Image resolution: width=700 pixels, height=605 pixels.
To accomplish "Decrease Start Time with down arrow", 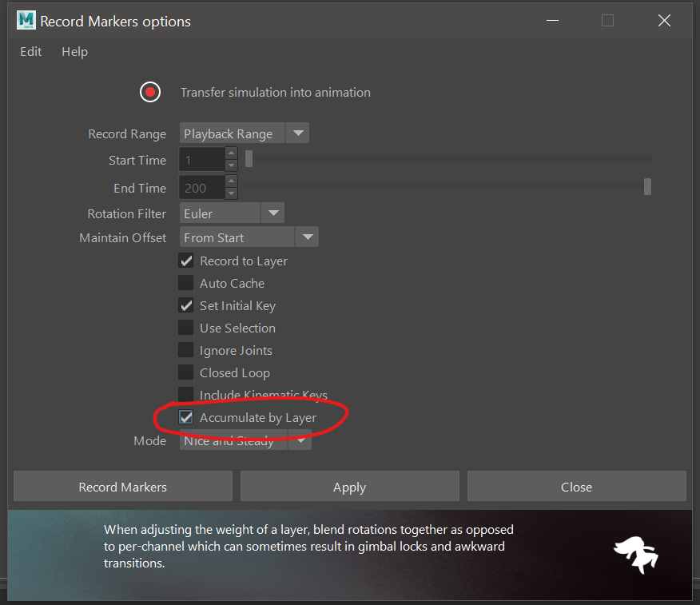I will coord(231,165).
